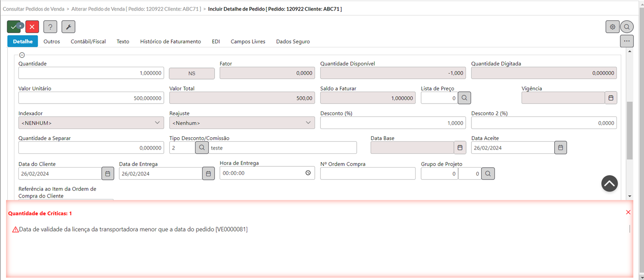Click 'Quantidade de Críticas: 1' heading
The image size is (644, 280).
[40, 213]
